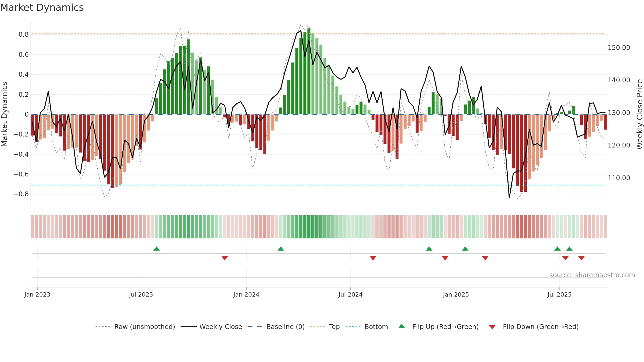The image size is (644, 362).
Task: Click the Weekly Close Price axis label
Action: [x=640, y=114]
